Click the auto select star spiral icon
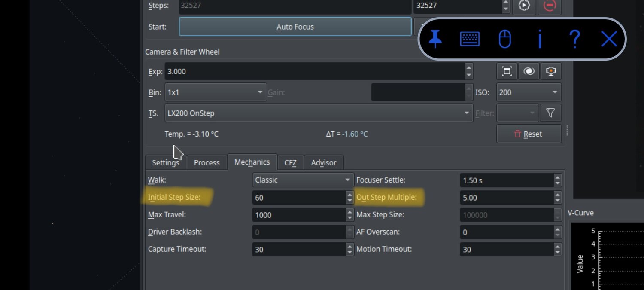This screenshot has width=644, height=290. click(x=529, y=71)
